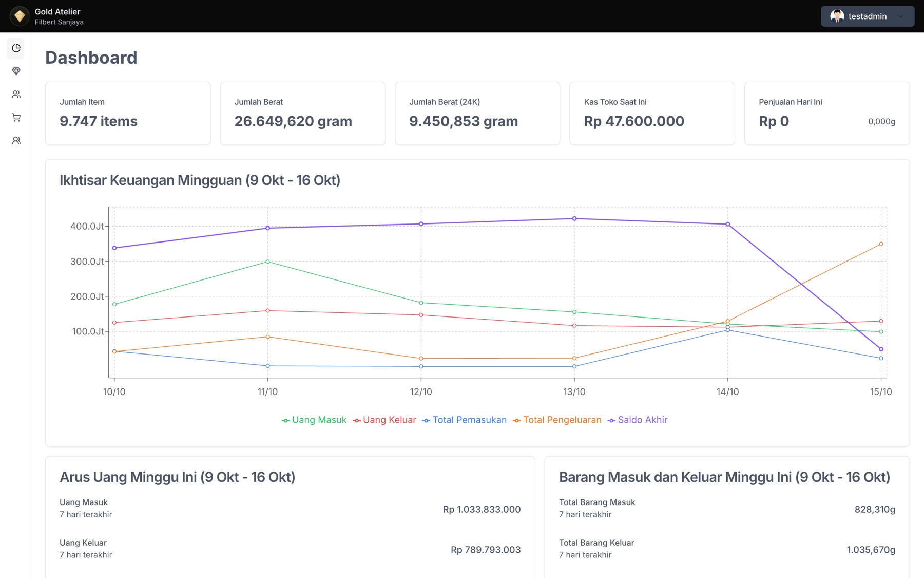Click the Barang Masuk dan Keluar heading
This screenshot has width=924, height=578.
(724, 477)
